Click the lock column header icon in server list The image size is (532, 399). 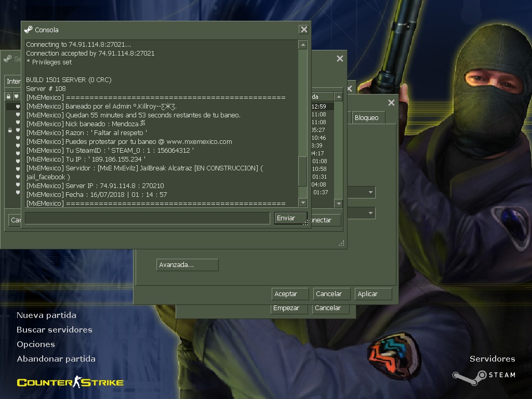click(8, 96)
